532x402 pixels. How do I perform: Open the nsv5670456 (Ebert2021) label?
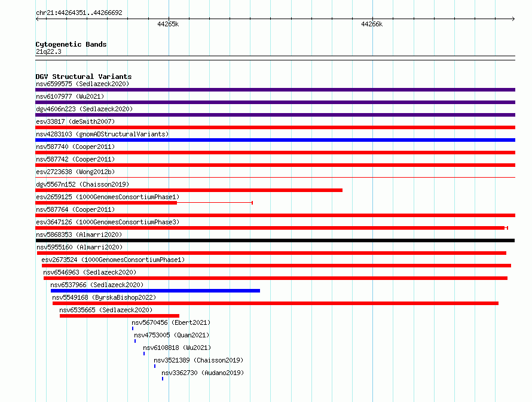click(171, 322)
